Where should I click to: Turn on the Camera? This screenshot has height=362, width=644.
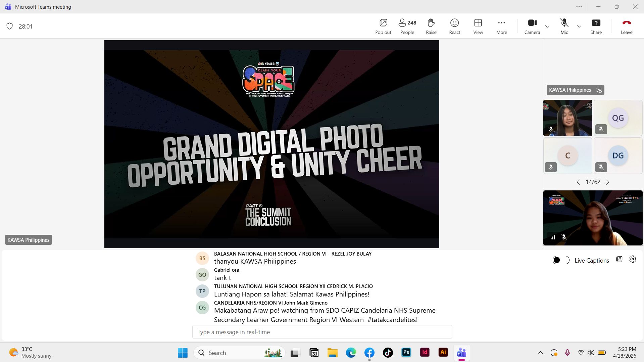[532, 26]
